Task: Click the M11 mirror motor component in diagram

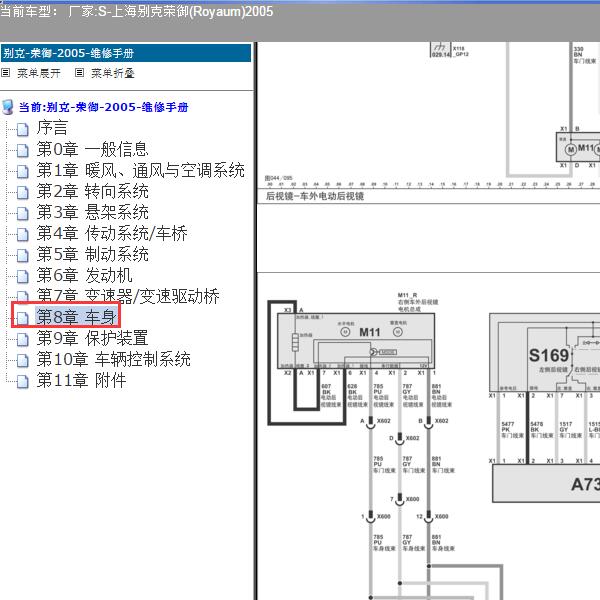Action: coord(356,341)
